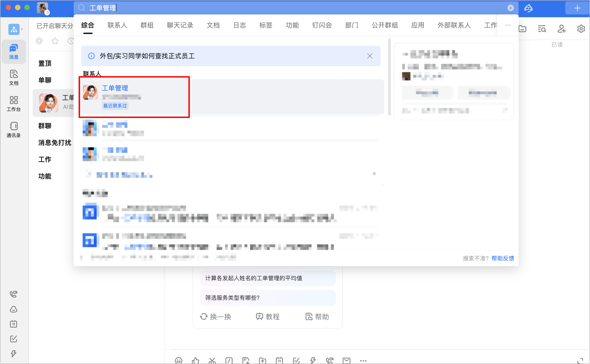Filter by starred messages icon
590x364 pixels.
(55, 41)
